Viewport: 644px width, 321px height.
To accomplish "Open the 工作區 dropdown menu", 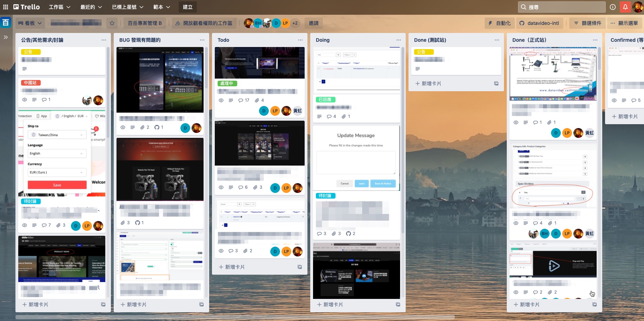I will pyautogui.click(x=59, y=7).
